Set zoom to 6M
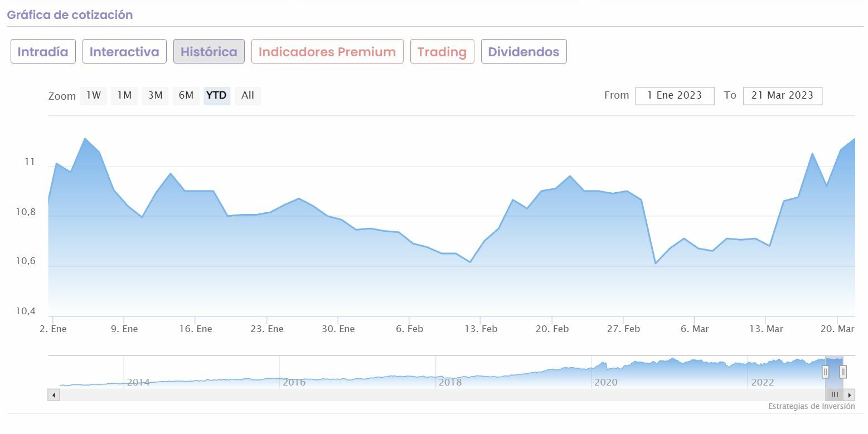This screenshot has height=434, width=868. (186, 95)
